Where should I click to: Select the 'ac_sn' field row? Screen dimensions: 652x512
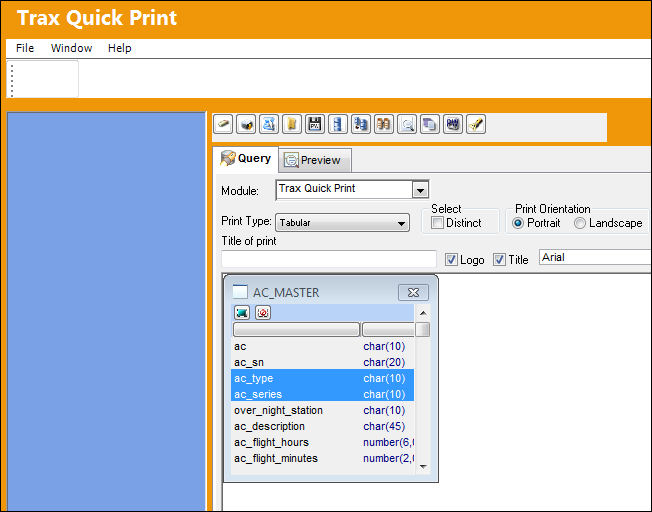(323, 362)
